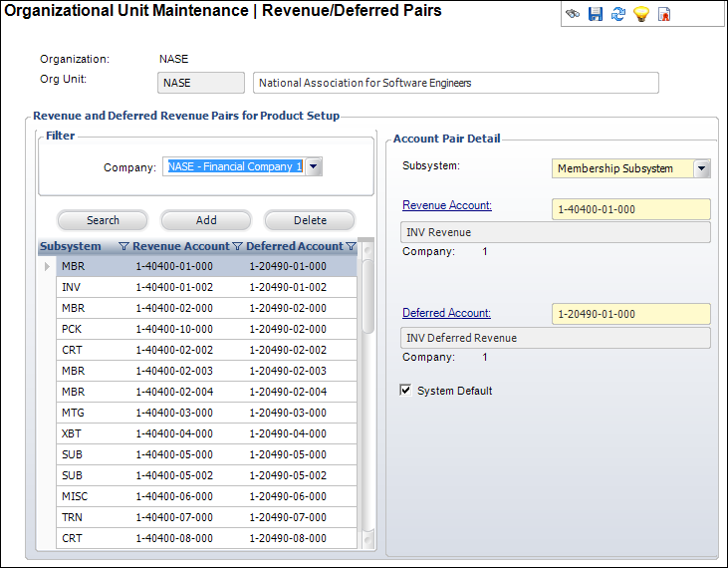Click the blue floppy disk save icon
The height and width of the screenshot is (568, 728).
pos(596,14)
